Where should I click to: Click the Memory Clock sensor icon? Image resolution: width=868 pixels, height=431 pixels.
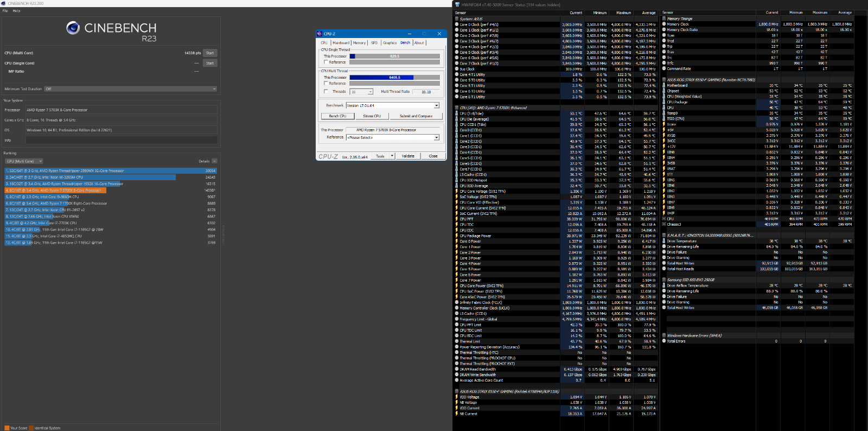coord(664,24)
